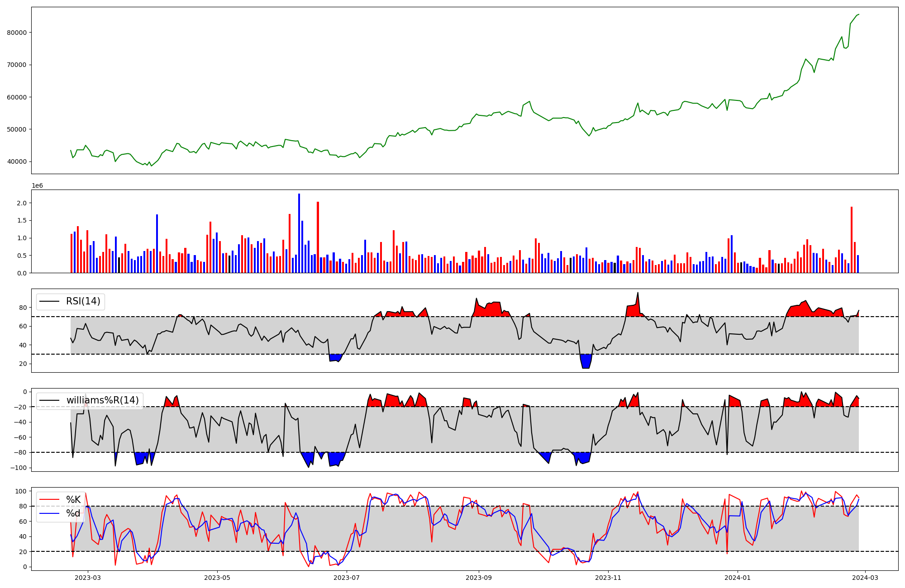Click the williams%R(14) legend label
The height and width of the screenshot is (588, 905).
(x=103, y=400)
